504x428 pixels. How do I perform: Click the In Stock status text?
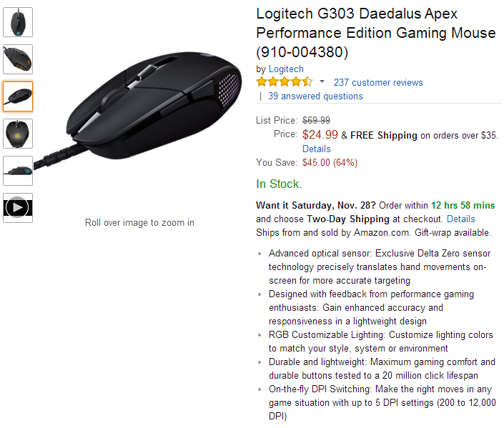(x=279, y=184)
